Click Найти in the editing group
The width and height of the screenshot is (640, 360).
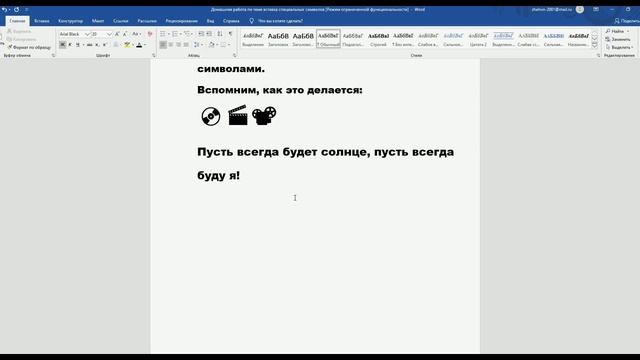point(615,31)
